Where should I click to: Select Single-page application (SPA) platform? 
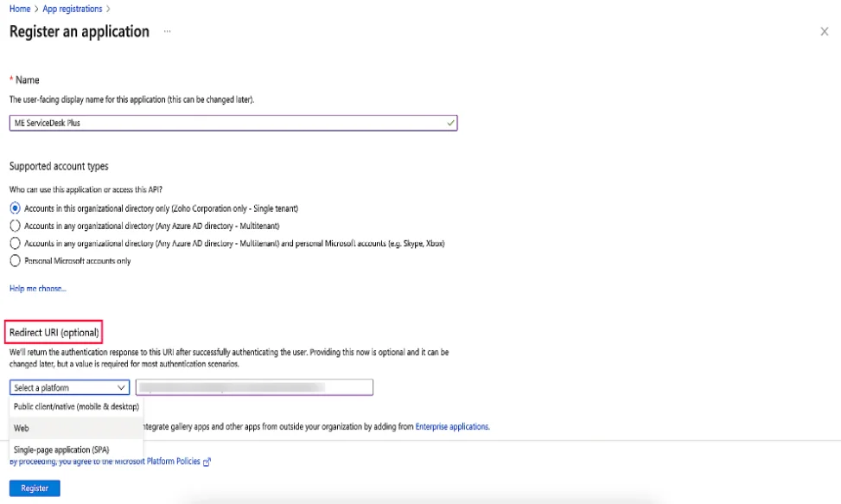61,450
